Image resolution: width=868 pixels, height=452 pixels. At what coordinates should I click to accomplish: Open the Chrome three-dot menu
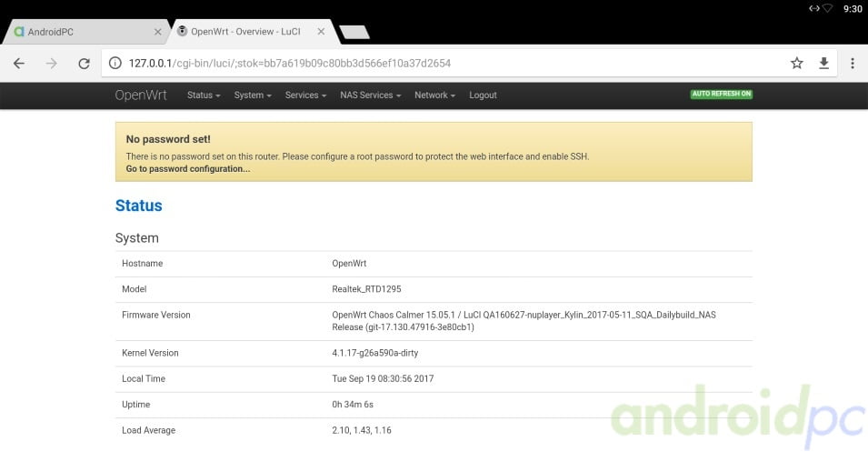[x=853, y=63]
